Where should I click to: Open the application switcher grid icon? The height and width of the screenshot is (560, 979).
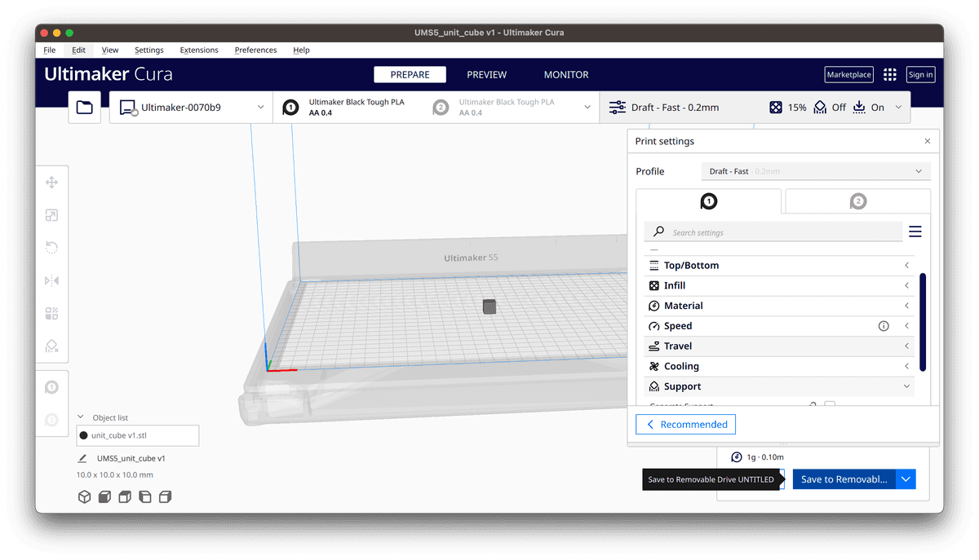pyautogui.click(x=889, y=74)
